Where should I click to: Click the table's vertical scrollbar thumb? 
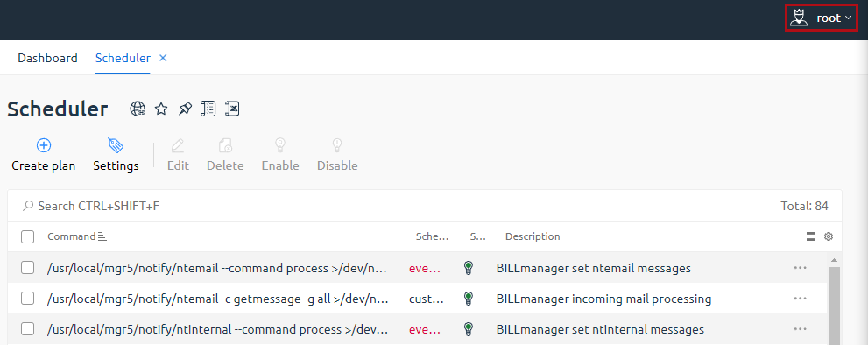(834, 306)
